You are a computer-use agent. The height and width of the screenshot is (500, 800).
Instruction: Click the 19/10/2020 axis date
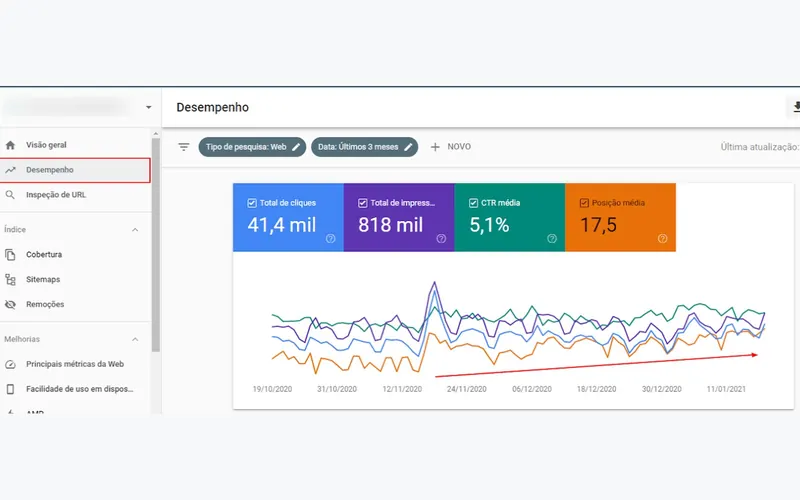pyautogui.click(x=272, y=389)
